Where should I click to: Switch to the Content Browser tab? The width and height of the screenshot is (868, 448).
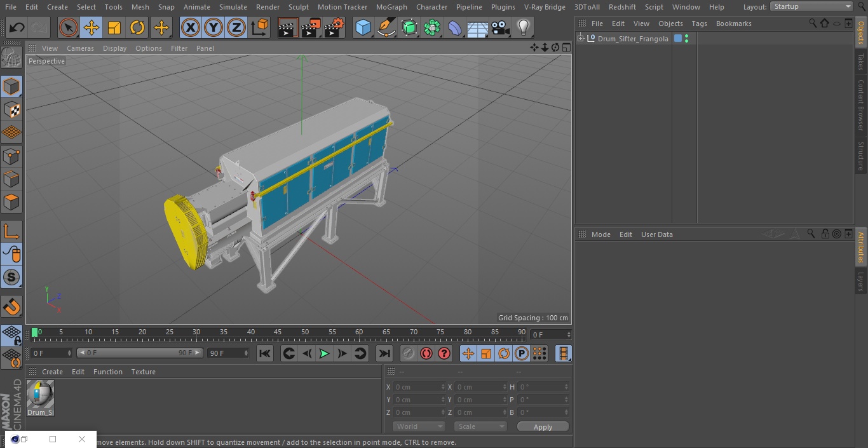tap(861, 105)
